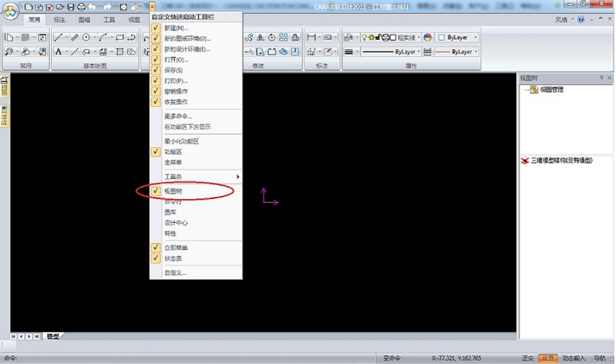Switch to the 常用 ribbon tab
This screenshot has width=616, height=364.
click(34, 20)
